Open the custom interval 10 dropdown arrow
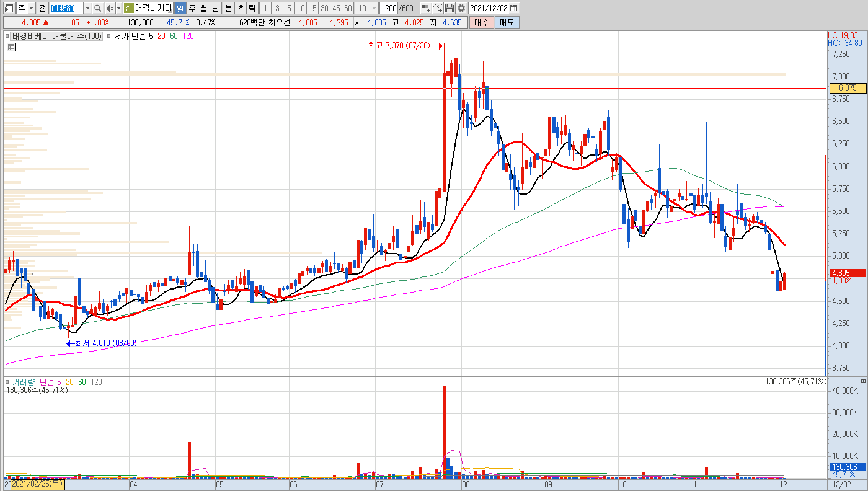The width and height of the screenshot is (868, 491). pyautogui.click(x=374, y=8)
